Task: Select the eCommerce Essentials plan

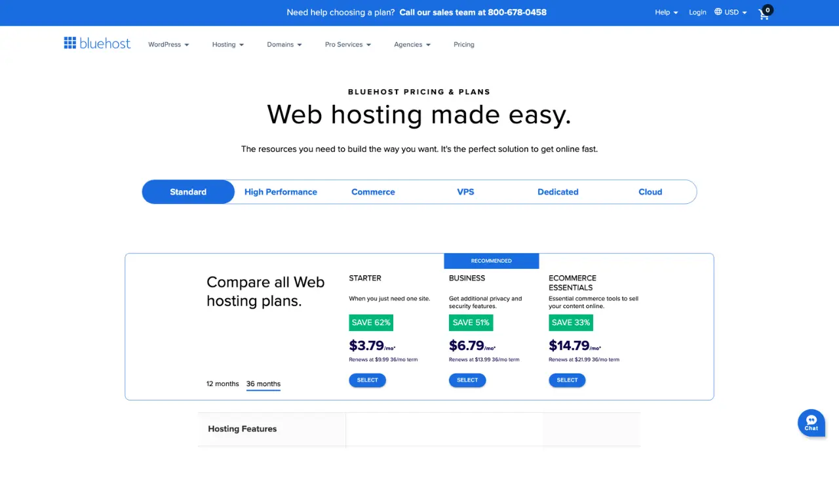Action: pyautogui.click(x=567, y=380)
